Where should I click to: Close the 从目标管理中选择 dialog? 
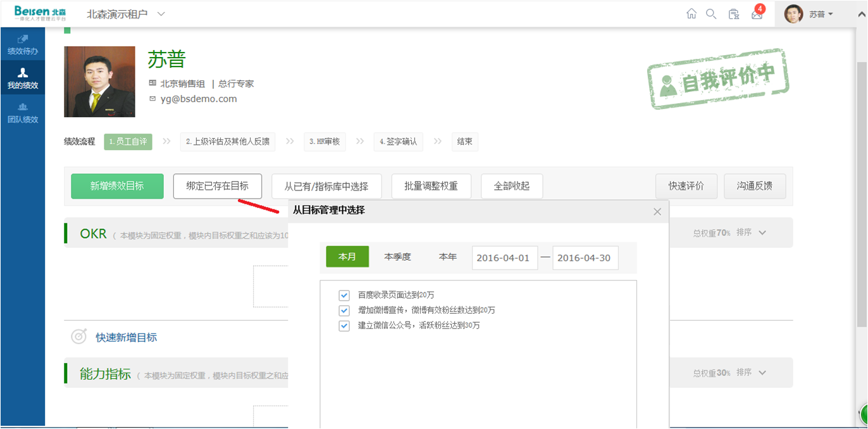click(x=657, y=211)
